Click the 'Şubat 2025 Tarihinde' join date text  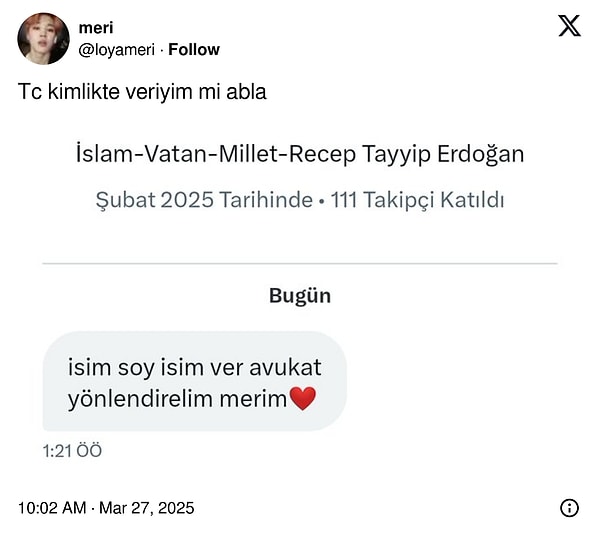point(204,200)
